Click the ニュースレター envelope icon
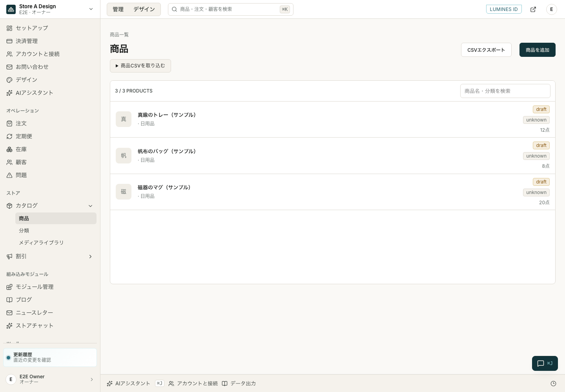Viewport: 565px width, 392px height. click(x=9, y=313)
